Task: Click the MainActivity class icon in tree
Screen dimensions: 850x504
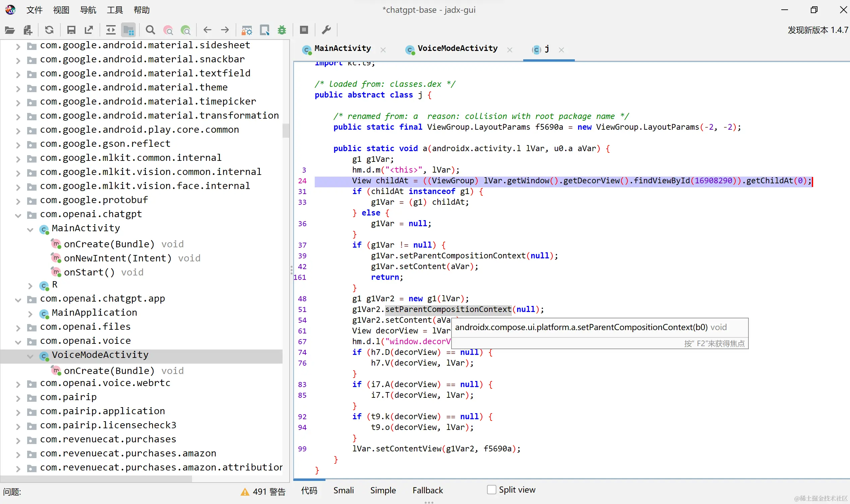Action: [x=44, y=230]
